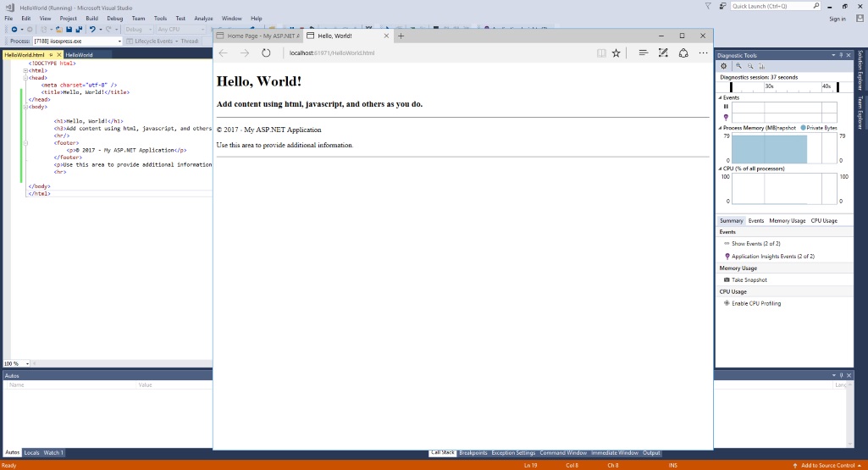Switch to Home Page browser tab
The height and width of the screenshot is (470, 868).
tap(257, 36)
